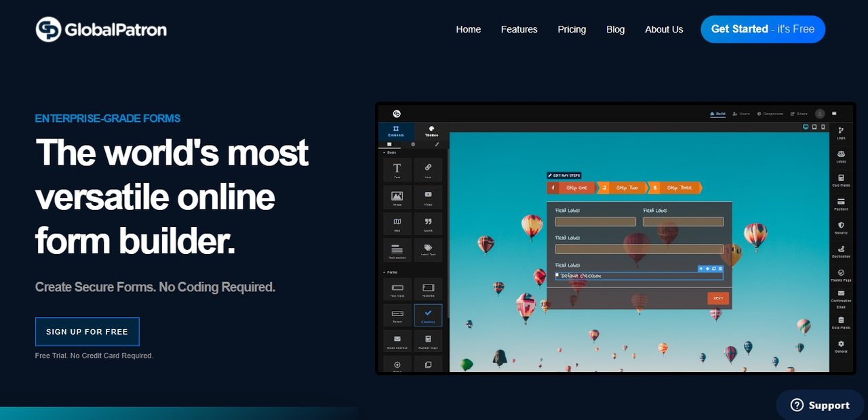Choose the Text element tile

(397, 169)
